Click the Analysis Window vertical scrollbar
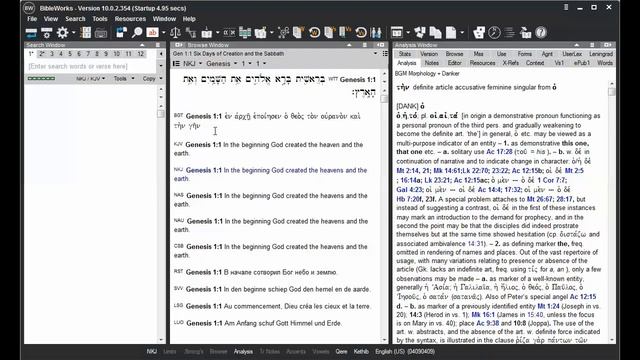 coord(611,211)
